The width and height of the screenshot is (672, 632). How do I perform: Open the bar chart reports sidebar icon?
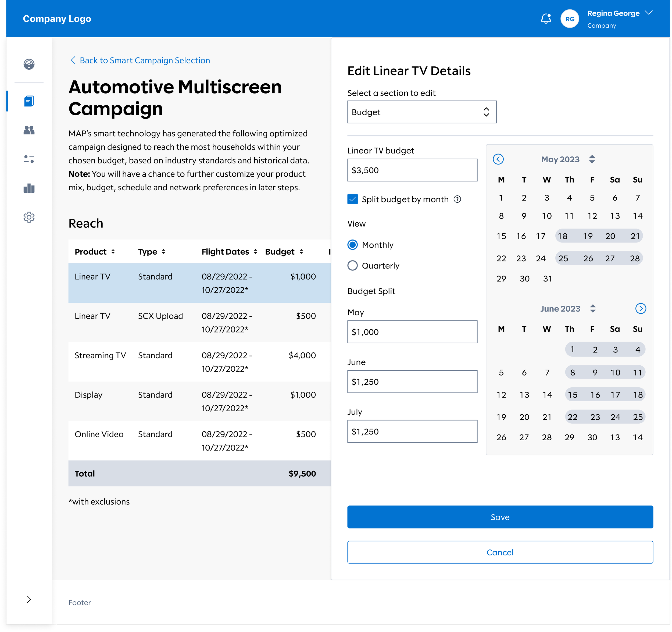click(x=29, y=188)
